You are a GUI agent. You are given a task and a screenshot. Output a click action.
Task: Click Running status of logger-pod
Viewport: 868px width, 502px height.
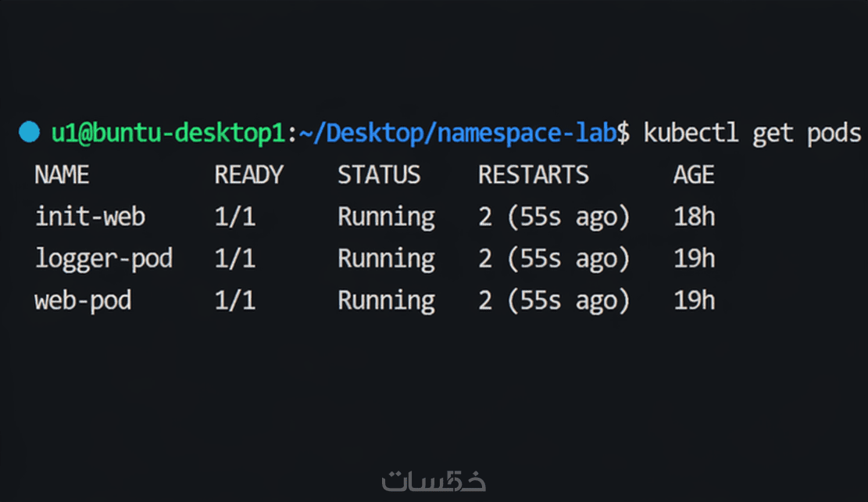click(386, 258)
